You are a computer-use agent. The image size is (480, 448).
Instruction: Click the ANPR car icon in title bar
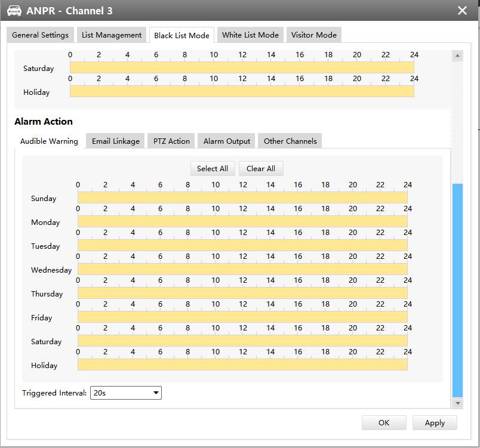14,11
